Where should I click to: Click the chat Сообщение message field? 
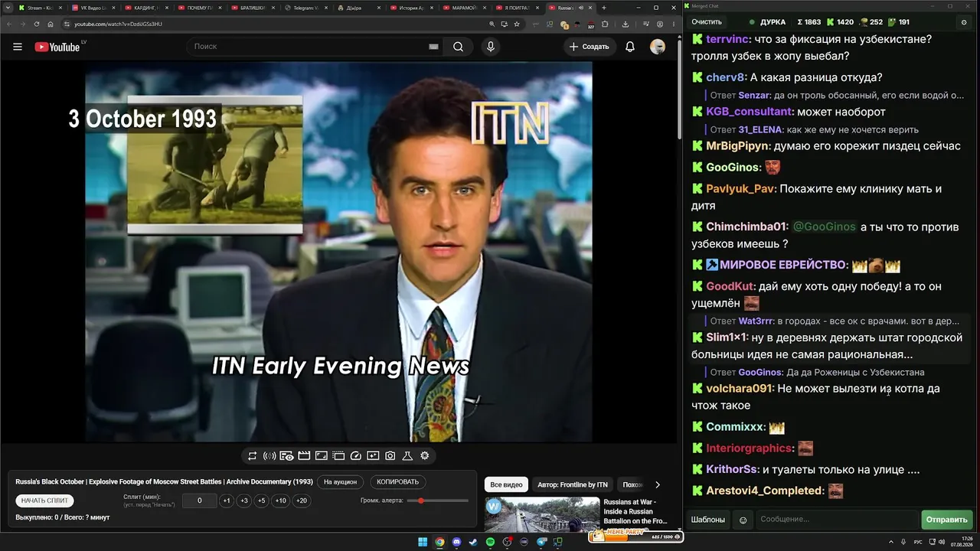[837, 520]
